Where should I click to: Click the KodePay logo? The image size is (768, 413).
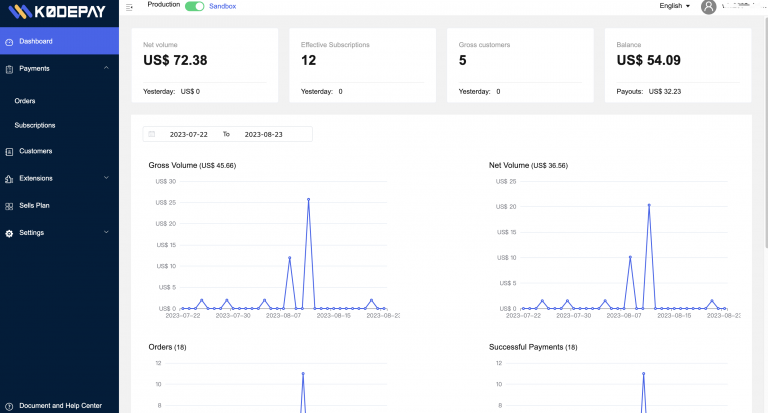coord(56,11)
